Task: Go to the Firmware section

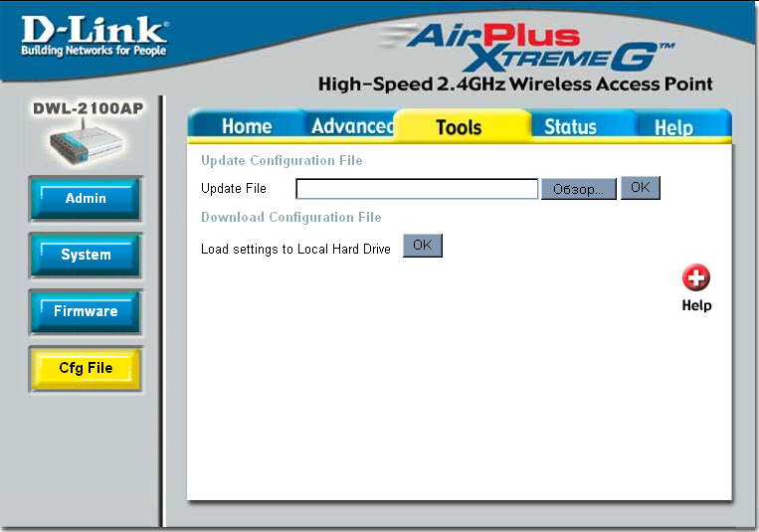Action: (86, 311)
